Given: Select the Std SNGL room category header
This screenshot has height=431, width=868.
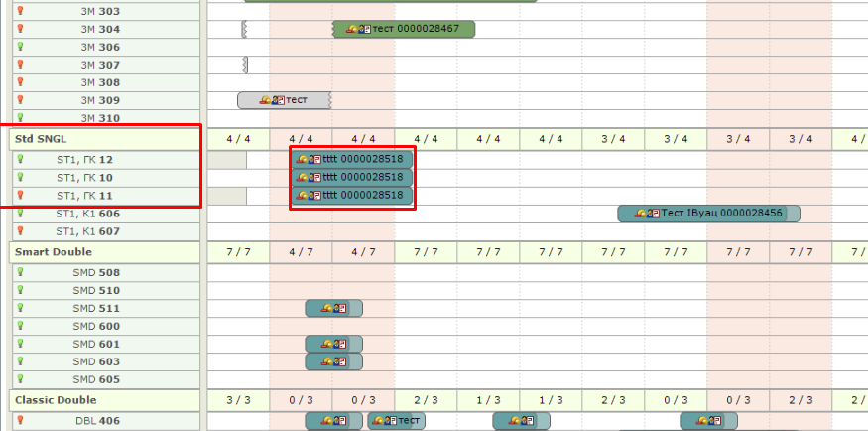Looking at the screenshot, I should [38, 140].
